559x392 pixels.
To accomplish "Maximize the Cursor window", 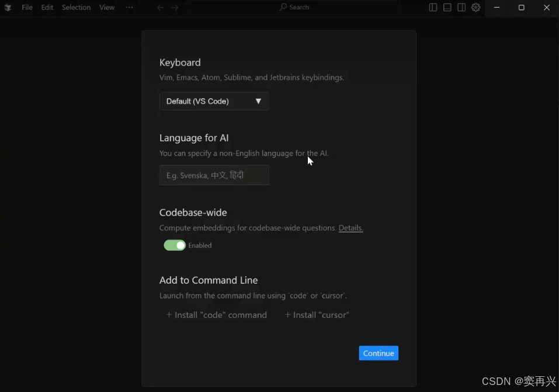I will click(x=521, y=8).
